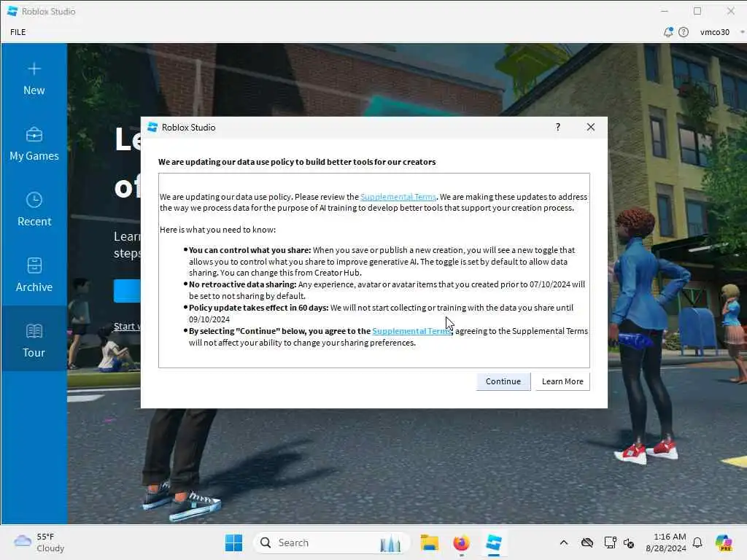Click 'Policy update takes effect in 60 days:' text
747x560 pixels.
pos(259,308)
